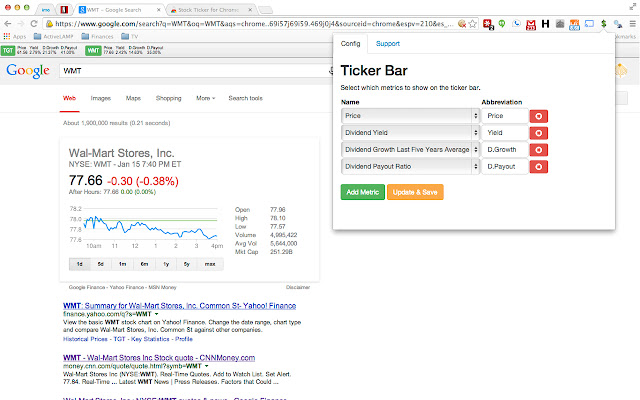Show the 1y chart range
The height and width of the screenshot is (400, 640).
pyautogui.click(x=166, y=264)
